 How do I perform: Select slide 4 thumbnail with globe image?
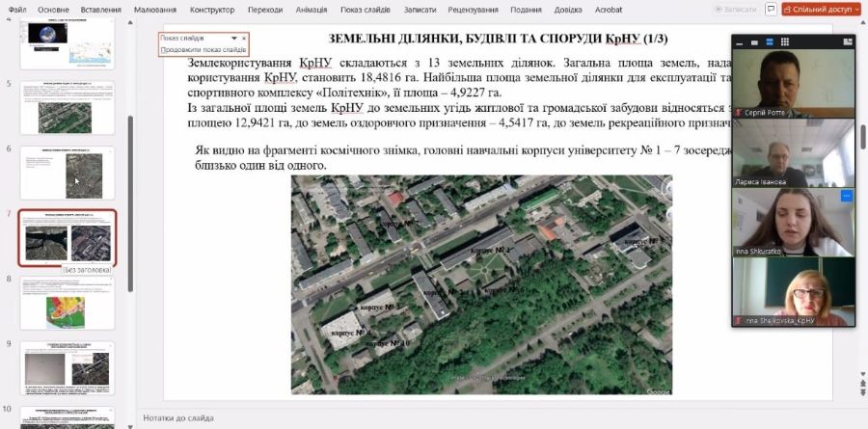click(x=68, y=43)
